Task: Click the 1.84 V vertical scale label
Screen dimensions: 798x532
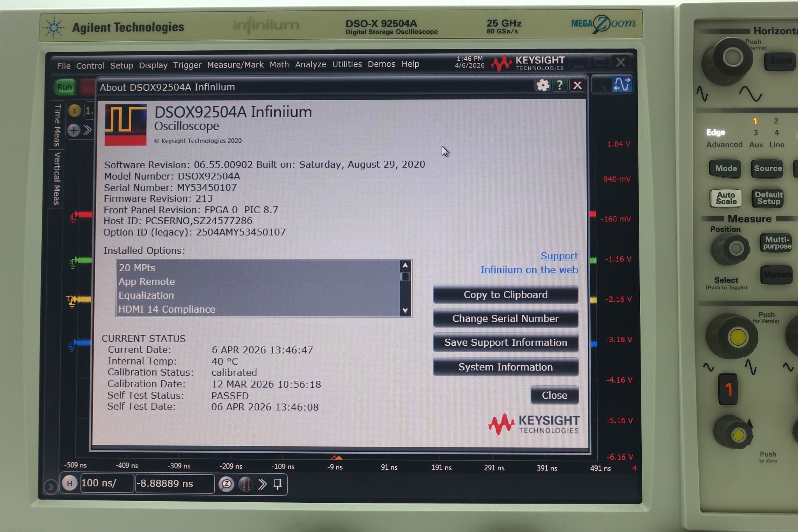Action: point(619,144)
